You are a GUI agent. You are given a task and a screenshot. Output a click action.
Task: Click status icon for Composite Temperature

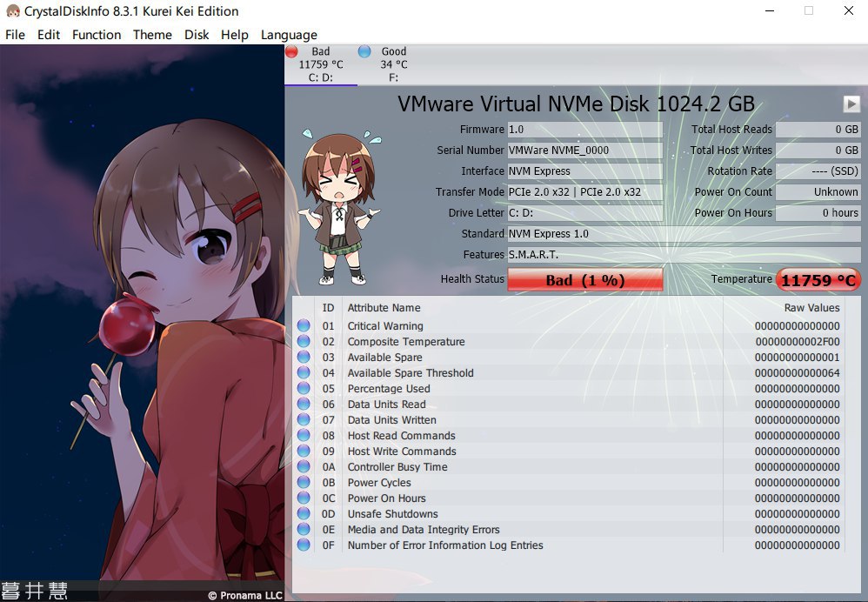point(304,341)
